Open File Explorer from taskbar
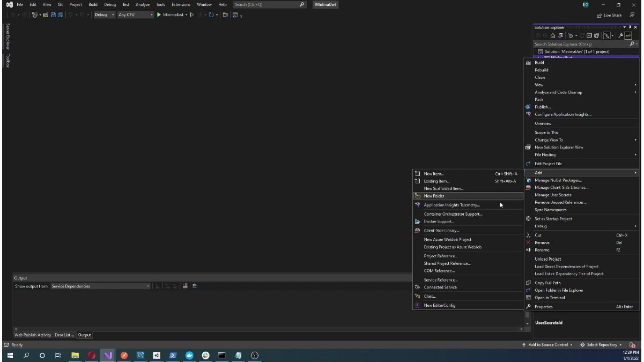Screen dimensions: 644x362 tap(75, 355)
